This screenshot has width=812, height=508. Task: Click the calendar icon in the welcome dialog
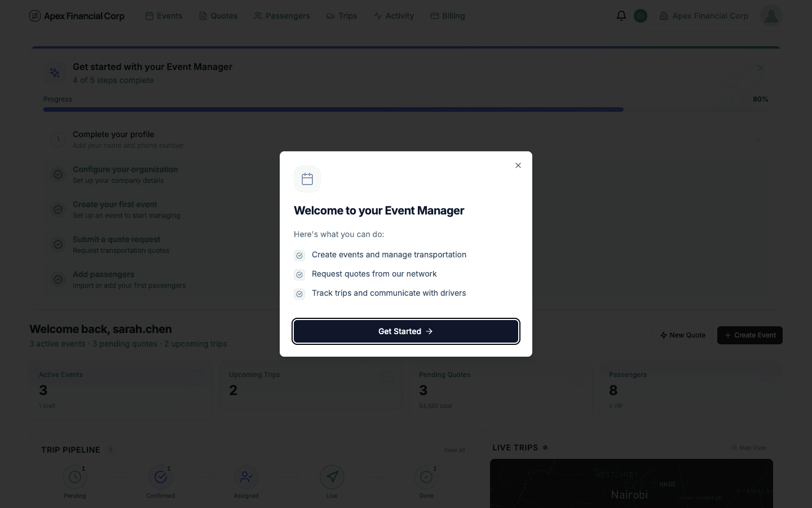coord(307,179)
